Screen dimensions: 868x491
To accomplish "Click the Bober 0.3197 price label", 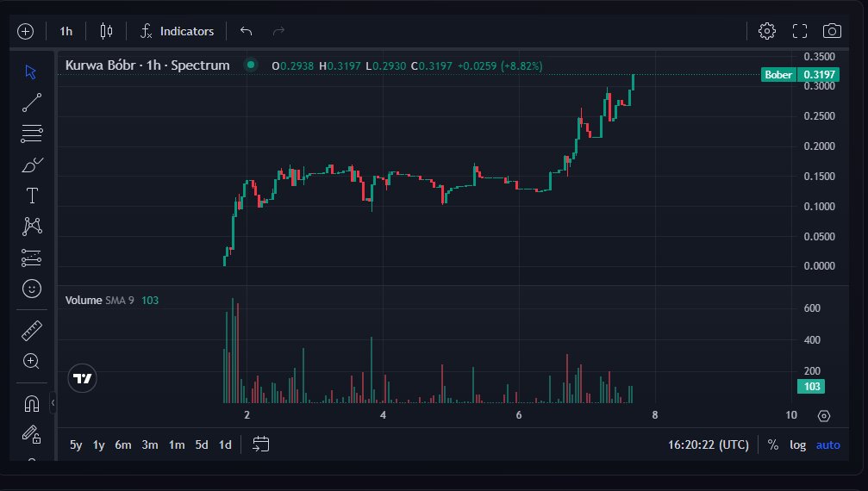I will pos(800,75).
